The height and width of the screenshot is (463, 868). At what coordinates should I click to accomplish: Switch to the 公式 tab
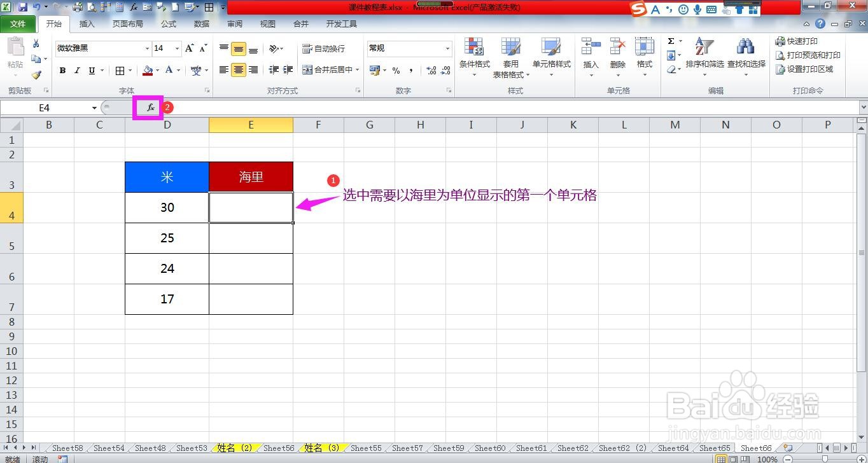click(x=169, y=24)
